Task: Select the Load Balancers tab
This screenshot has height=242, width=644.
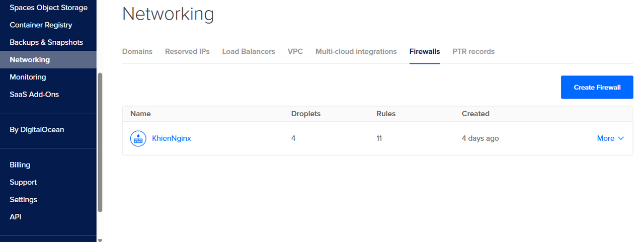Action: pos(249,51)
